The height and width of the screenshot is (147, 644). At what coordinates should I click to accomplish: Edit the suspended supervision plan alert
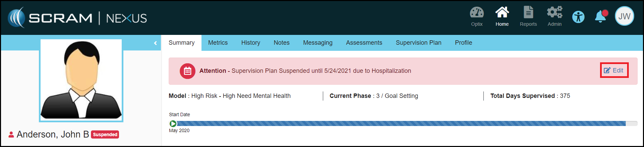point(614,70)
